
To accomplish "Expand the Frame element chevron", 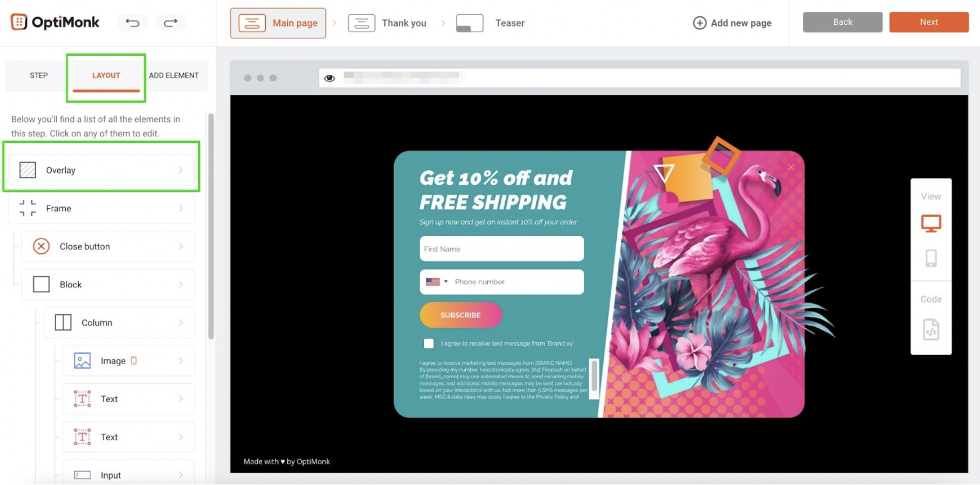I will [181, 209].
